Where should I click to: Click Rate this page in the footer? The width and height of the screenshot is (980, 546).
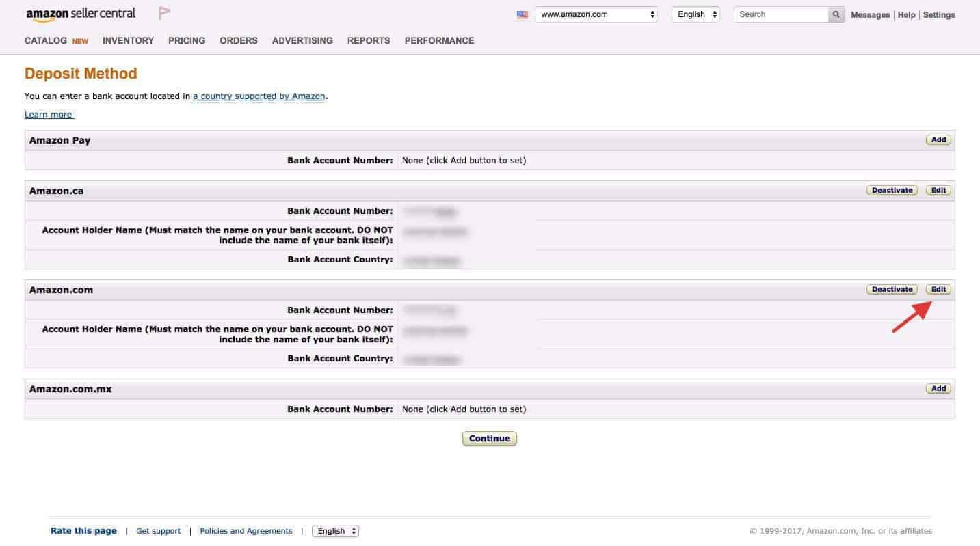tap(83, 530)
